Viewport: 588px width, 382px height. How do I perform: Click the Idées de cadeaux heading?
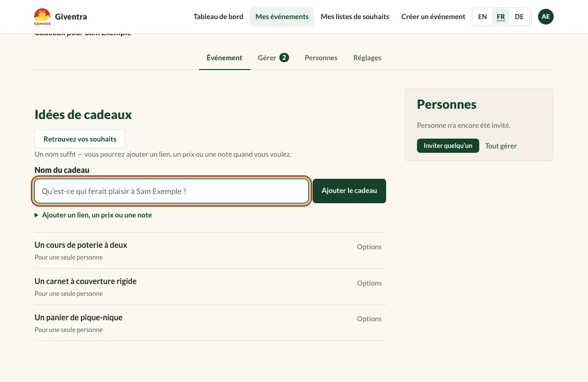(83, 115)
